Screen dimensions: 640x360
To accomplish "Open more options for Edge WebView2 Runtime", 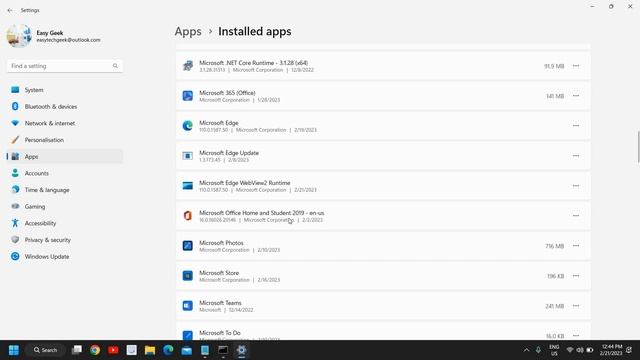I will [576, 186].
